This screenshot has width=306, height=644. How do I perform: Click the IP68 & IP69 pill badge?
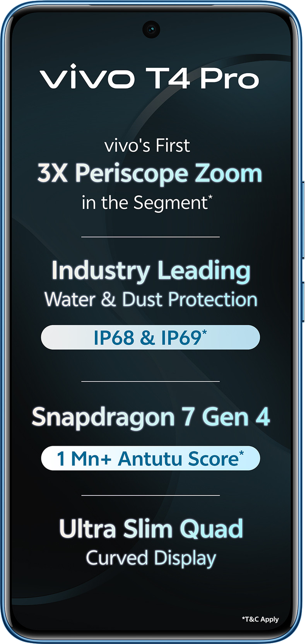[150, 337]
